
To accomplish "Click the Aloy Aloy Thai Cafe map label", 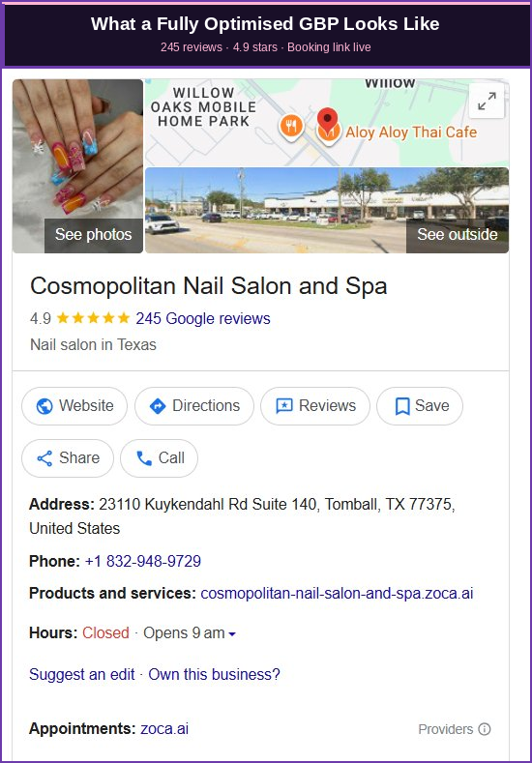I will point(411,132).
